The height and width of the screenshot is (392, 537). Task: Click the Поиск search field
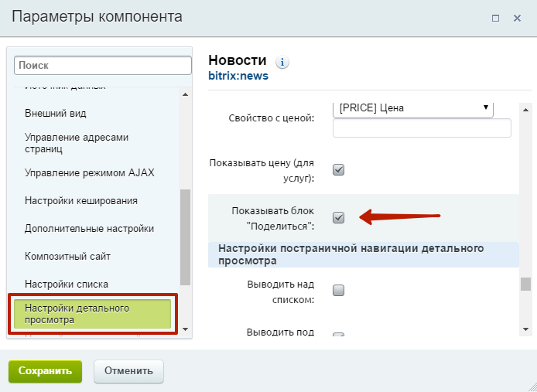click(103, 66)
